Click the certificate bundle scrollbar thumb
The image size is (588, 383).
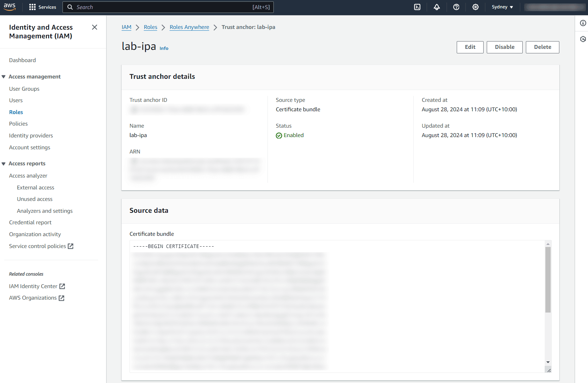pos(548,280)
